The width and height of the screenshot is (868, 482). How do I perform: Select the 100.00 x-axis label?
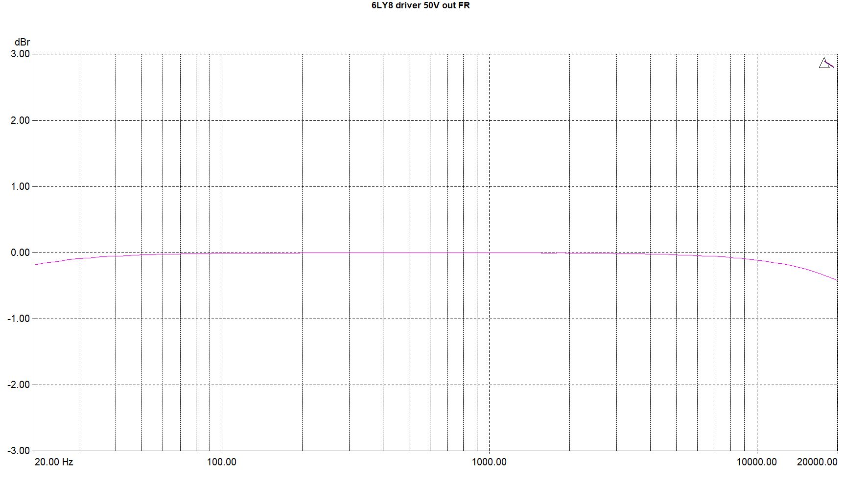[x=222, y=462]
